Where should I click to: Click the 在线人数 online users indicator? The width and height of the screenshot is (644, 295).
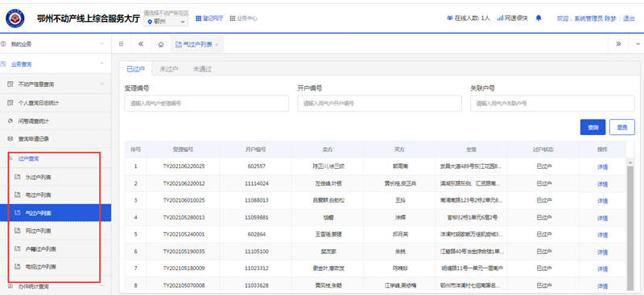[469, 18]
